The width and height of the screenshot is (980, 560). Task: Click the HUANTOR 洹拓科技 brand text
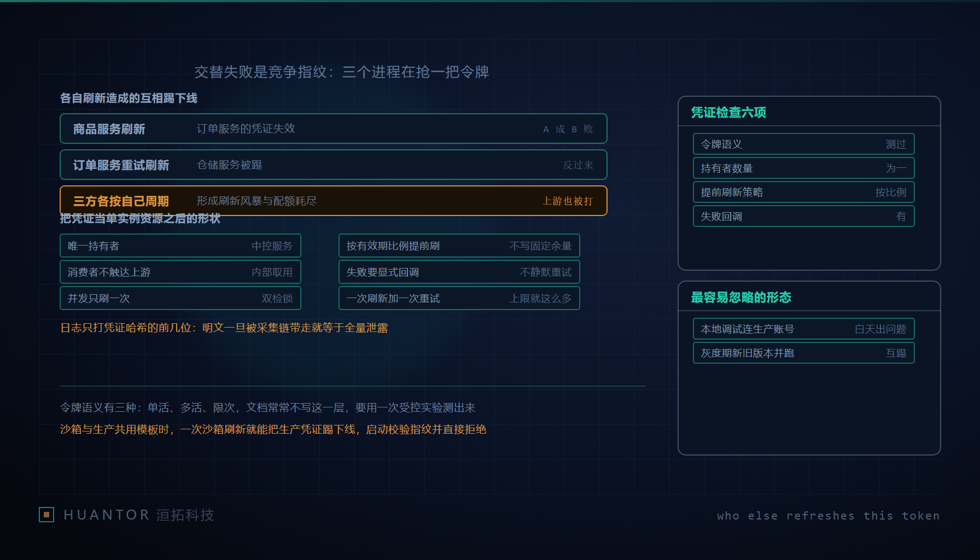[139, 515]
